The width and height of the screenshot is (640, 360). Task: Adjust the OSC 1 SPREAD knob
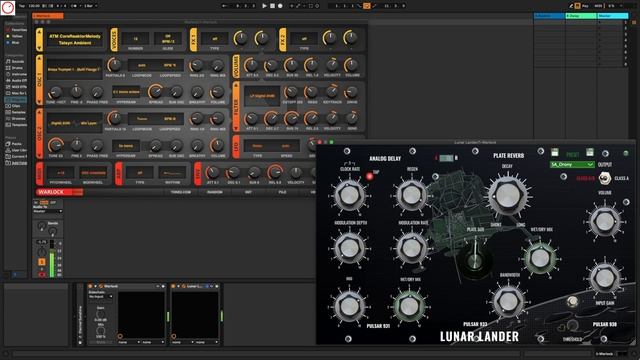[x=156, y=92]
